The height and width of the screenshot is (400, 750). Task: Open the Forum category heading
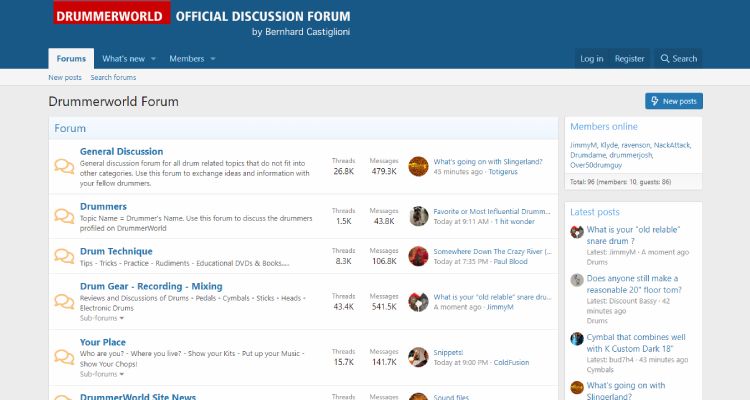click(70, 129)
